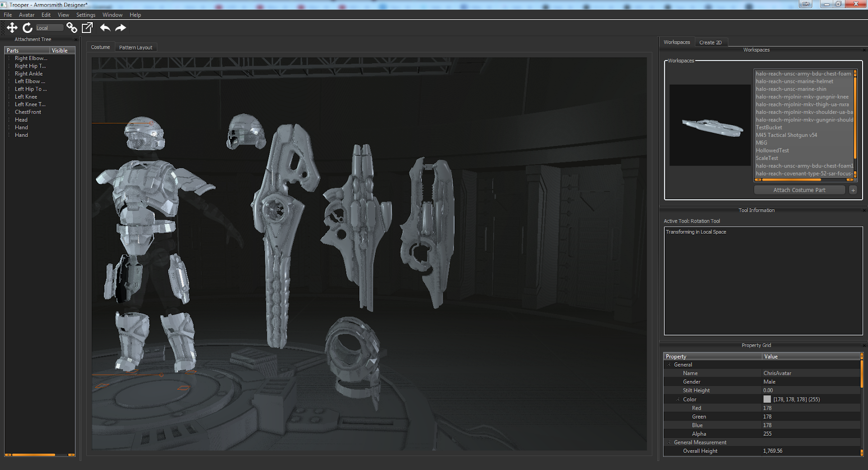
Task: Open the Edit menu
Action: point(46,15)
